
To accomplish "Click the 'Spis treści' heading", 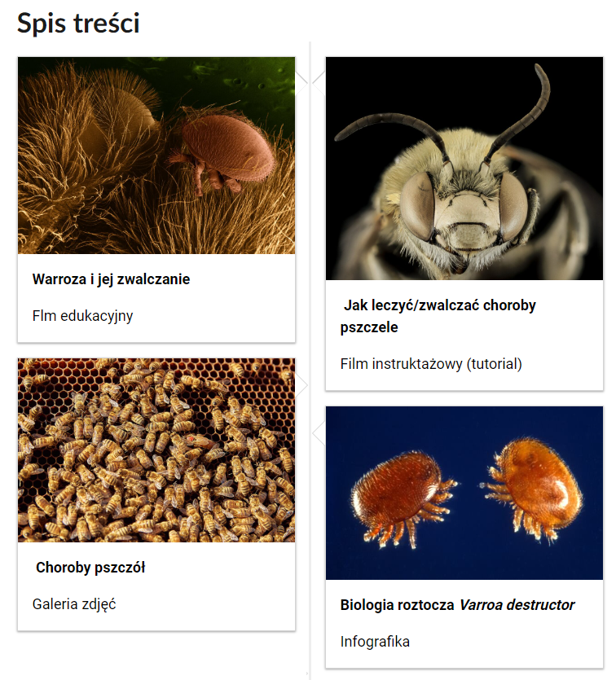I will pyautogui.click(x=78, y=23).
